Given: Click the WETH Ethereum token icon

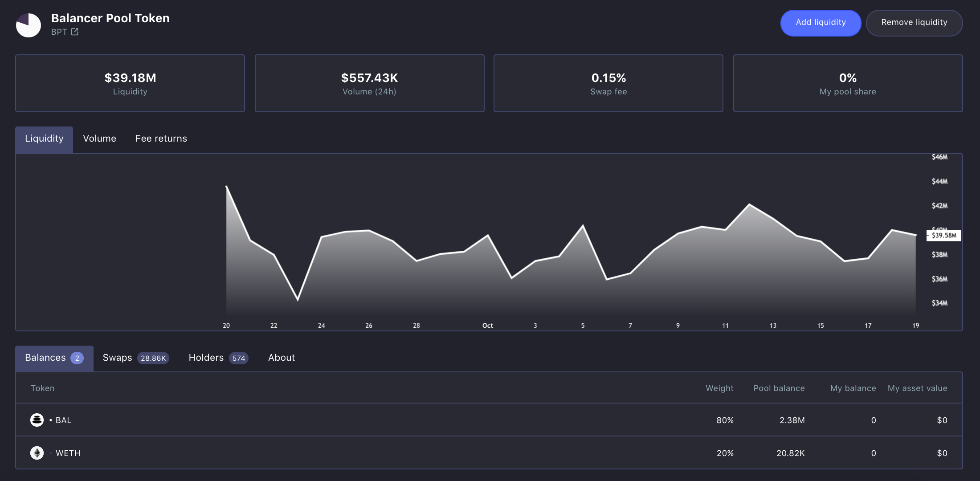Looking at the screenshot, I should pos(37,453).
